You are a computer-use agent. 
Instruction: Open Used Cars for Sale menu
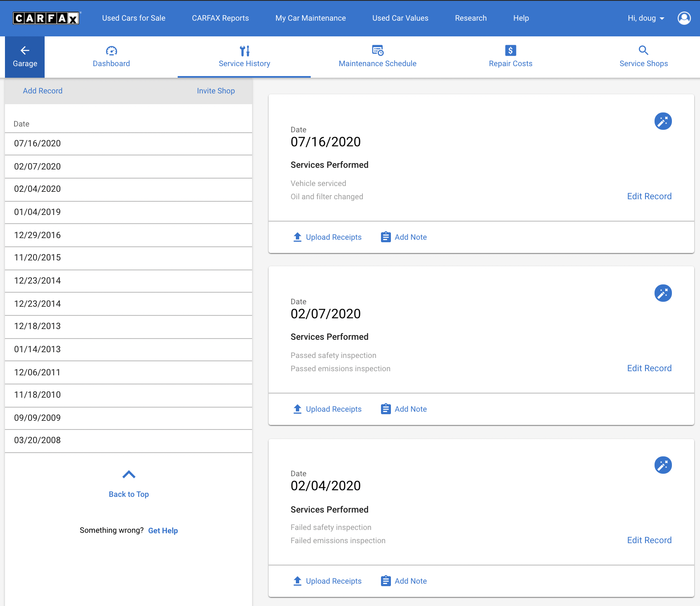pyautogui.click(x=134, y=18)
